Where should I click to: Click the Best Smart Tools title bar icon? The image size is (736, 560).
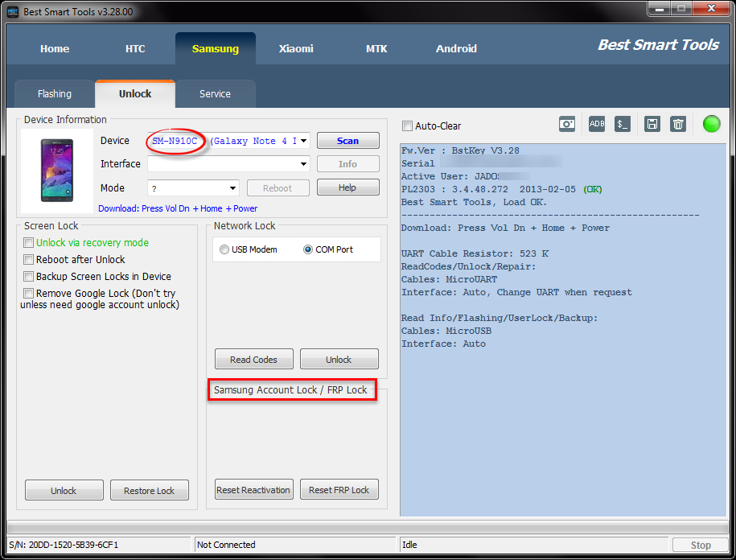pyautogui.click(x=13, y=12)
